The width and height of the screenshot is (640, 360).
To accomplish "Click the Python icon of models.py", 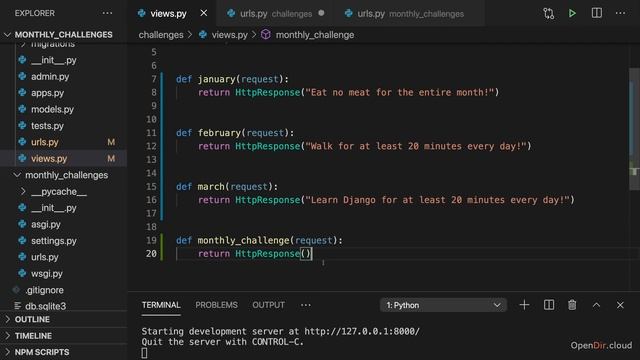I will 22,109.
